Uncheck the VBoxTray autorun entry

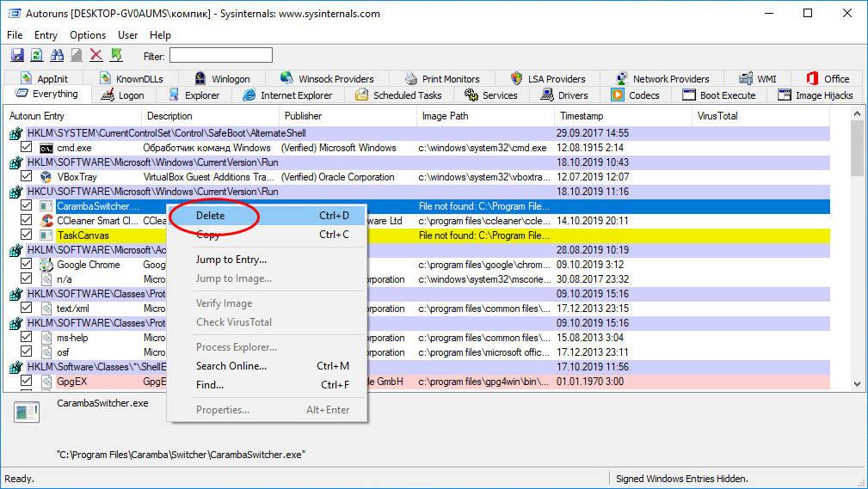coord(26,176)
